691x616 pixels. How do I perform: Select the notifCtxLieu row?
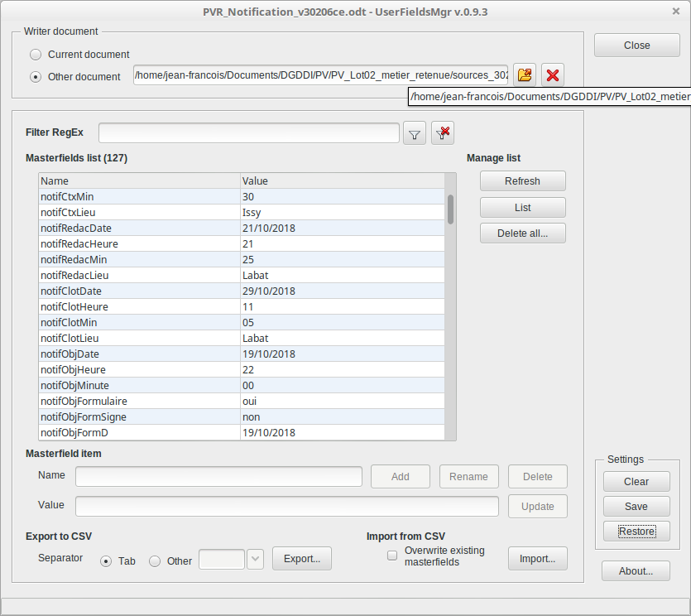tap(242, 213)
